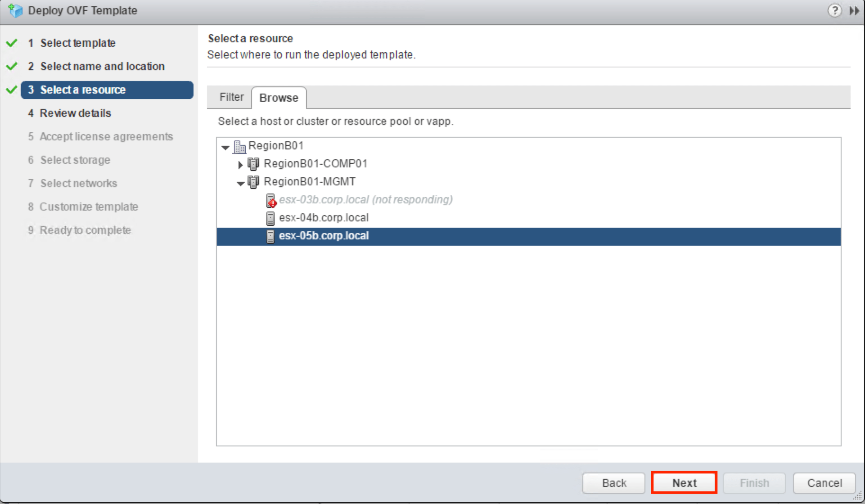This screenshot has height=504, width=865.
Task: Collapse the RegionB01-MGMT cluster node
Action: (x=240, y=183)
